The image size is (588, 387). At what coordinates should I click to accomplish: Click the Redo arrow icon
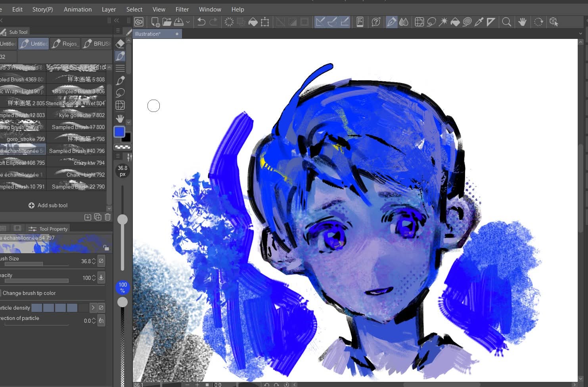[213, 22]
